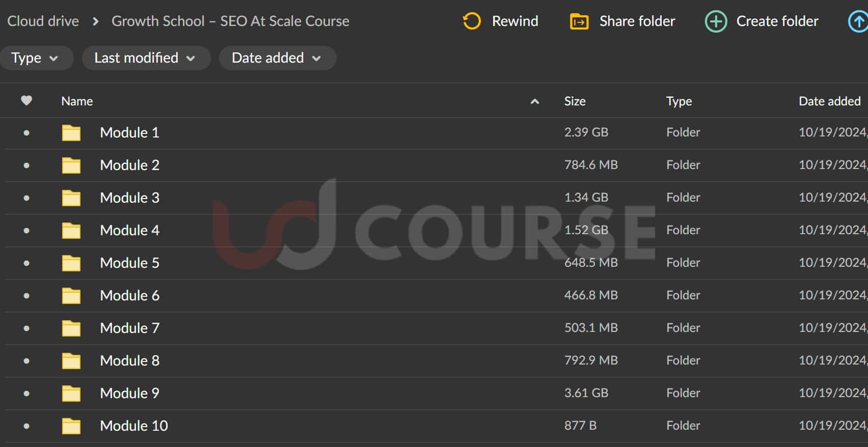Sort by the Size column header
The width and height of the screenshot is (868, 447).
click(x=575, y=101)
